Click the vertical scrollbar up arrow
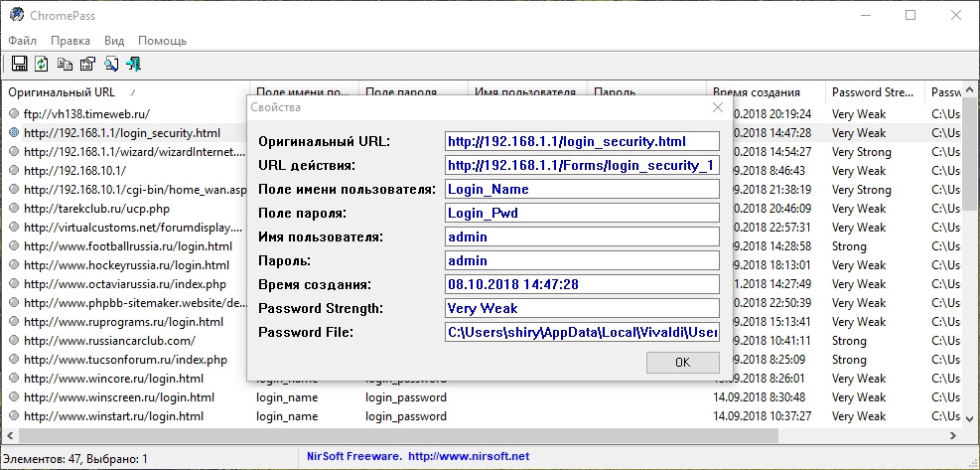This screenshot has height=470, width=980. (x=969, y=89)
